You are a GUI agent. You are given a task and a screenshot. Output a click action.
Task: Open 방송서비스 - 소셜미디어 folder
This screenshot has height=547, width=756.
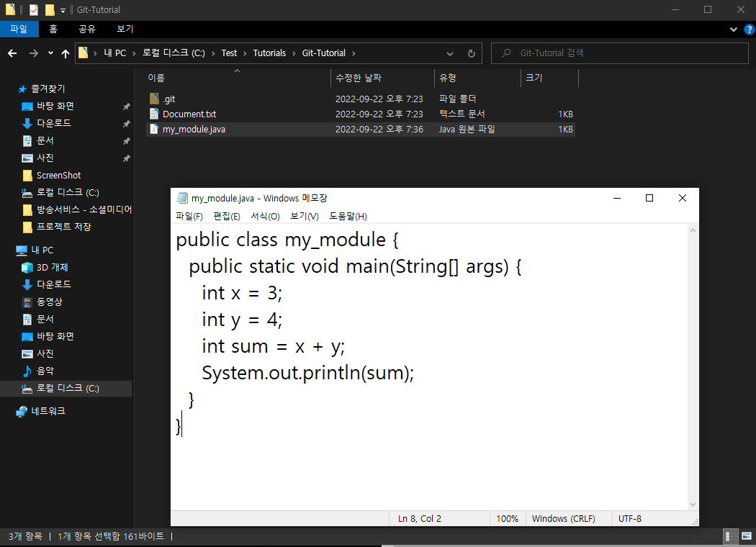pyautogui.click(x=77, y=209)
